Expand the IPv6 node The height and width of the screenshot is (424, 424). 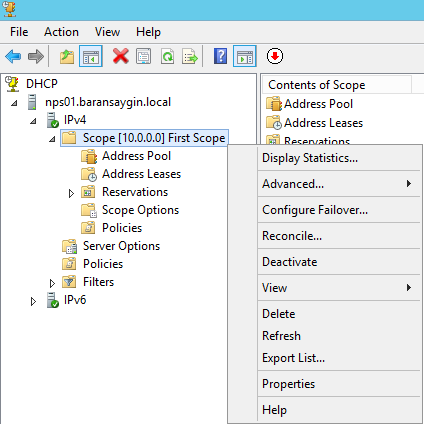[x=33, y=302]
